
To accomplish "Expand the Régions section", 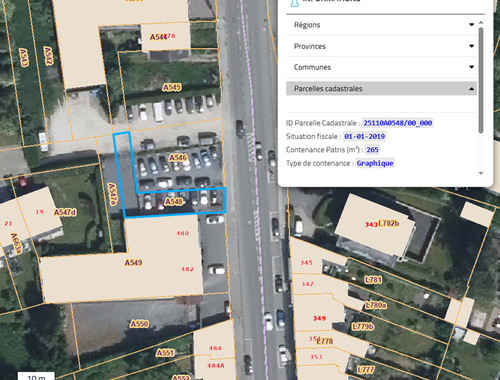I will click(x=381, y=25).
